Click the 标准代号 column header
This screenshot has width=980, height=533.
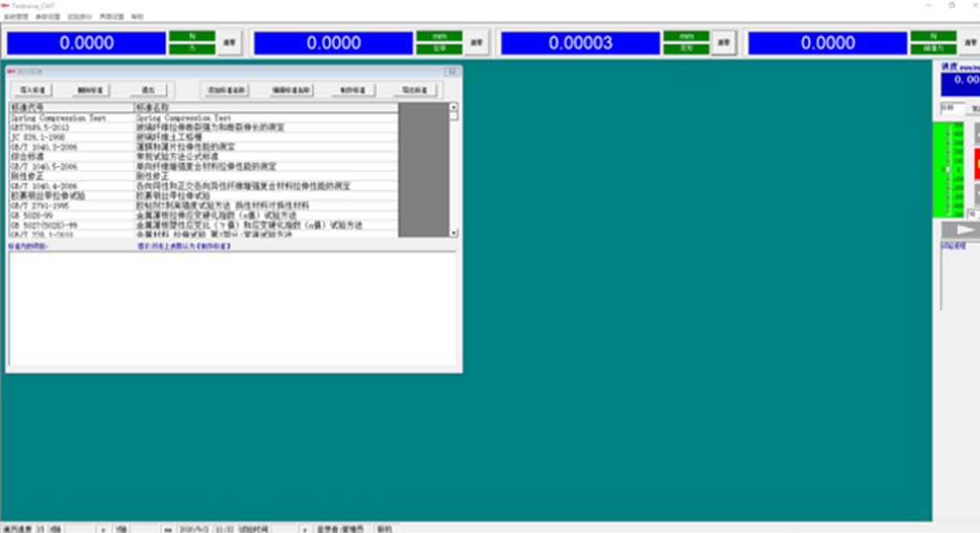[71, 107]
